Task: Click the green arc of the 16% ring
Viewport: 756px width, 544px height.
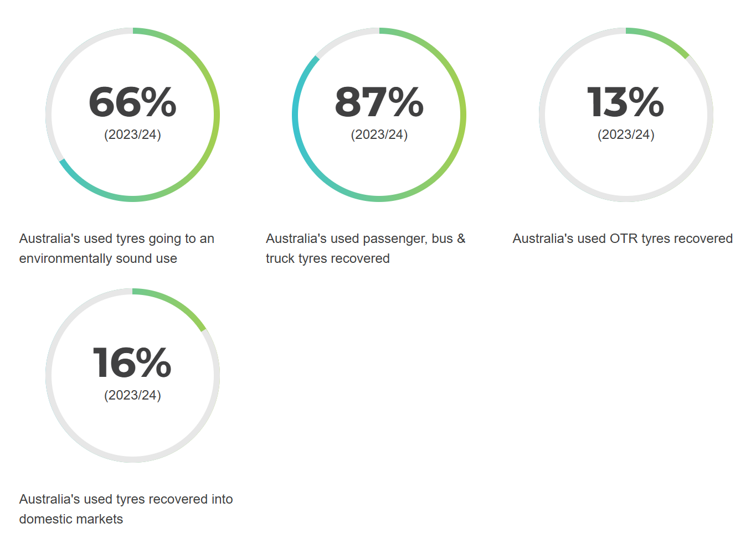Action: point(174,302)
